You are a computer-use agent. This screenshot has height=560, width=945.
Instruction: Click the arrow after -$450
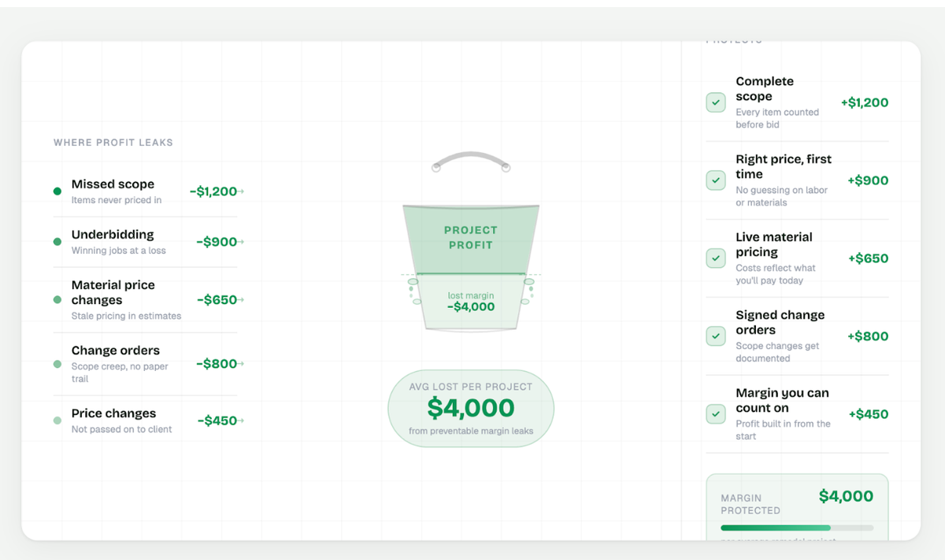241,421
